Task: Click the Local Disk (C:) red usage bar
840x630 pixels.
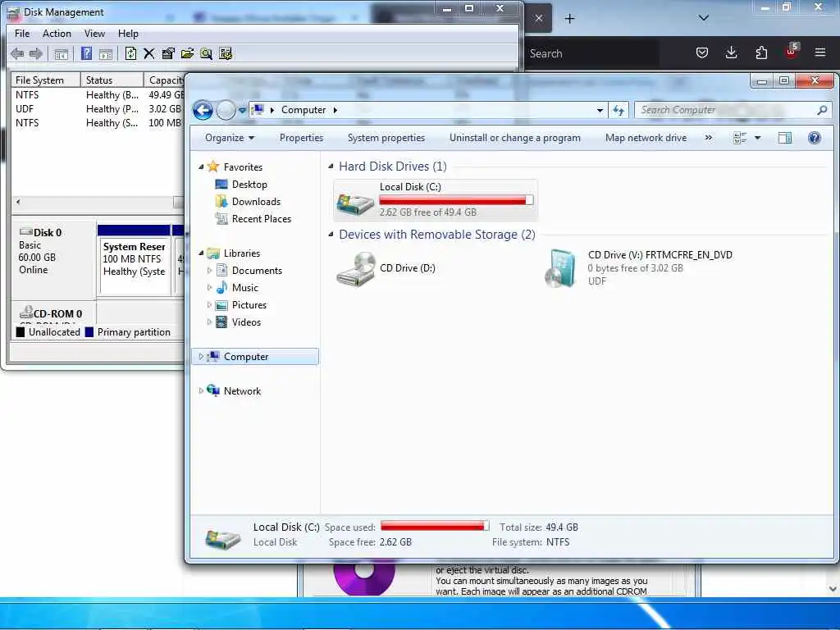Action: tap(456, 200)
